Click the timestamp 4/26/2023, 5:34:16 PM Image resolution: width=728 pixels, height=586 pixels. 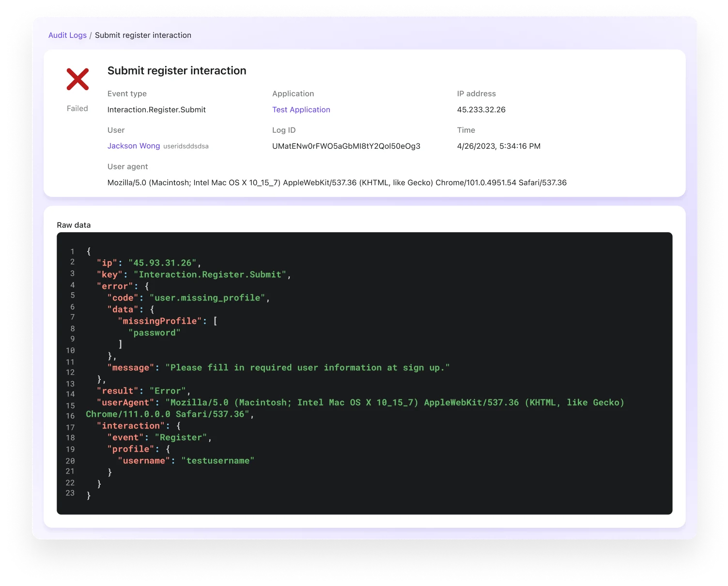pyautogui.click(x=498, y=146)
